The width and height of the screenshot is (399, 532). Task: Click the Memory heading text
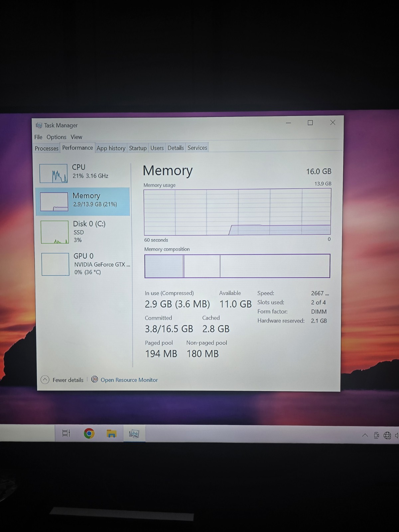(x=168, y=171)
